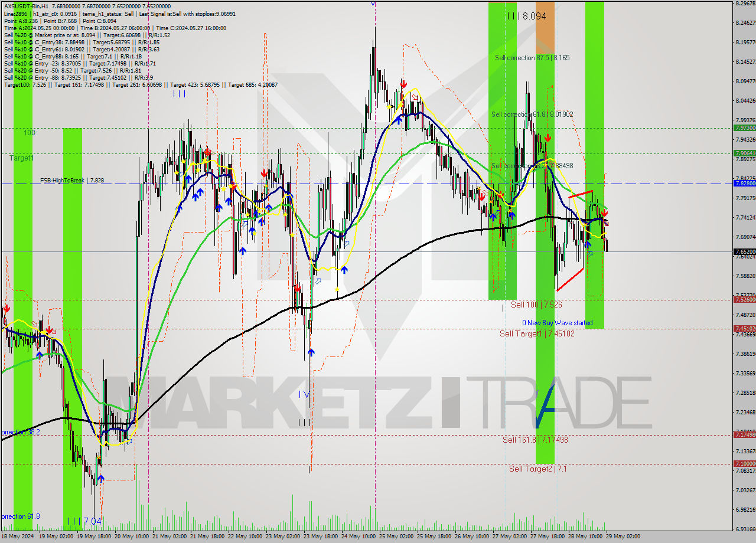
Task: Click the '20 May 10:00' time axis label
Action: 132,537
